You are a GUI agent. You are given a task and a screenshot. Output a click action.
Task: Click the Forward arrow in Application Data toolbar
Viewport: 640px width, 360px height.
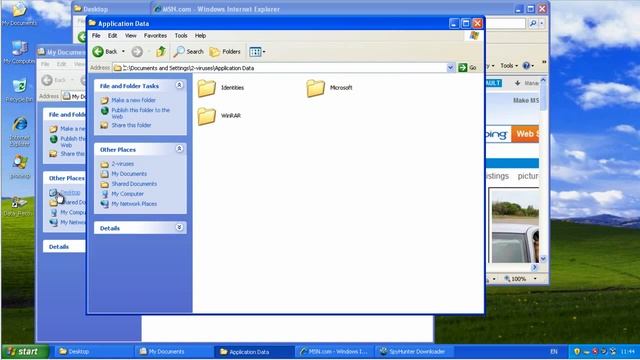137,51
